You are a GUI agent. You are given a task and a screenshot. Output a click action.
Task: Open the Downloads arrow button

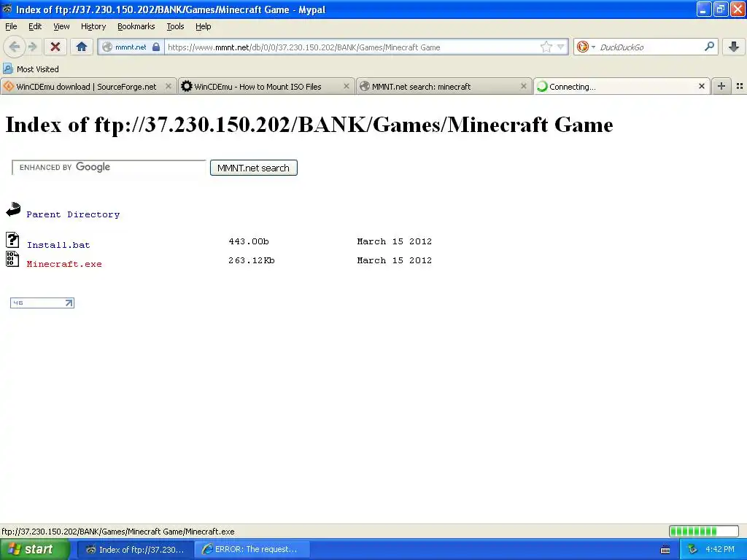pyautogui.click(x=734, y=47)
